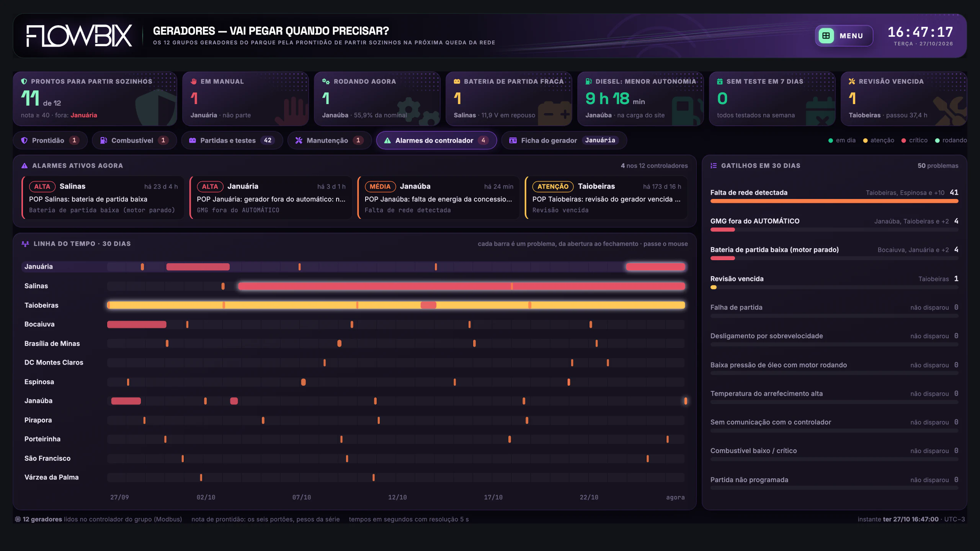Click the Revisão vencida trigger row
980x551 pixels.
coord(834,282)
